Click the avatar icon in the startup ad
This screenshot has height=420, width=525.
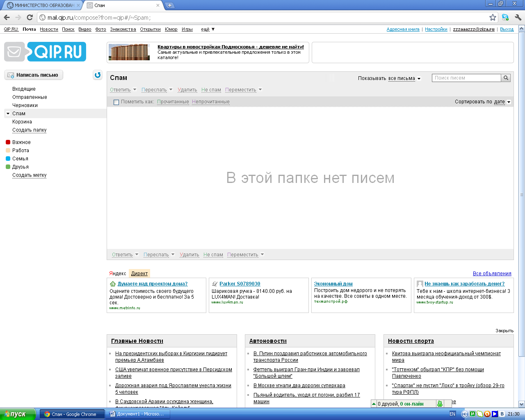coord(420,284)
